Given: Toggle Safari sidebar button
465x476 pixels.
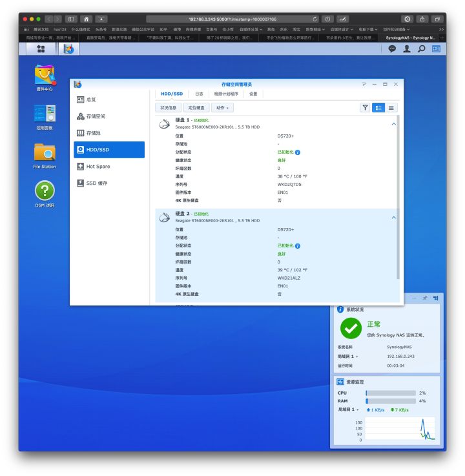Looking at the screenshot, I should pyautogui.click(x=71, y=19).
